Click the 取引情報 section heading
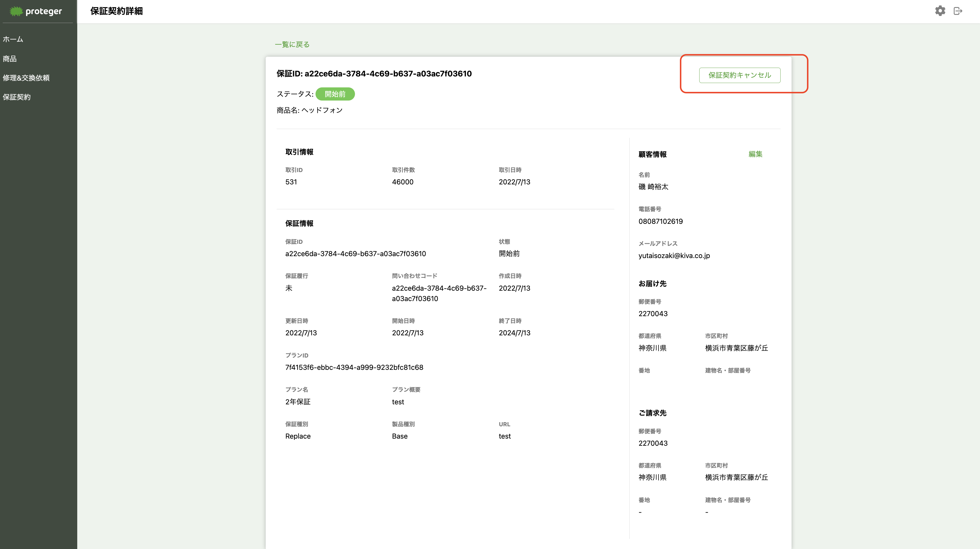The height and width of the screenshot is (549, 980). (x=299, y=152)
